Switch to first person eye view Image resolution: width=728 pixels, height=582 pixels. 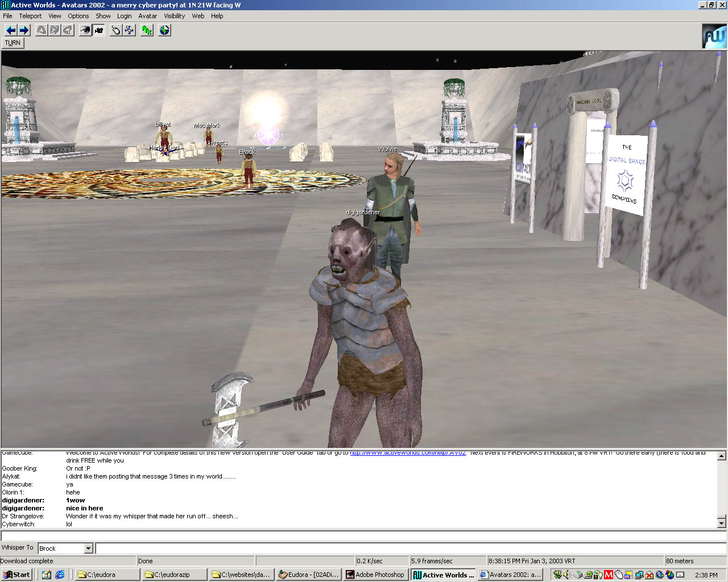tap(85, 30)
